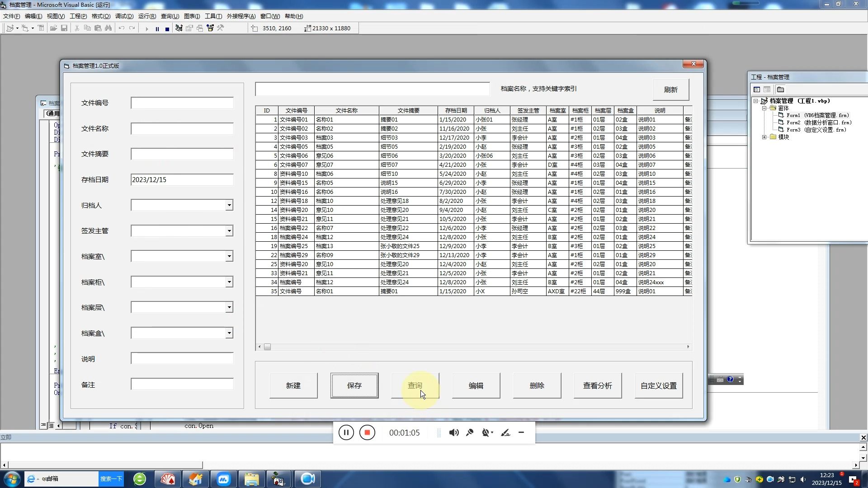Expand the 模块 tree node
868x488 pixels.
[764, 137]
